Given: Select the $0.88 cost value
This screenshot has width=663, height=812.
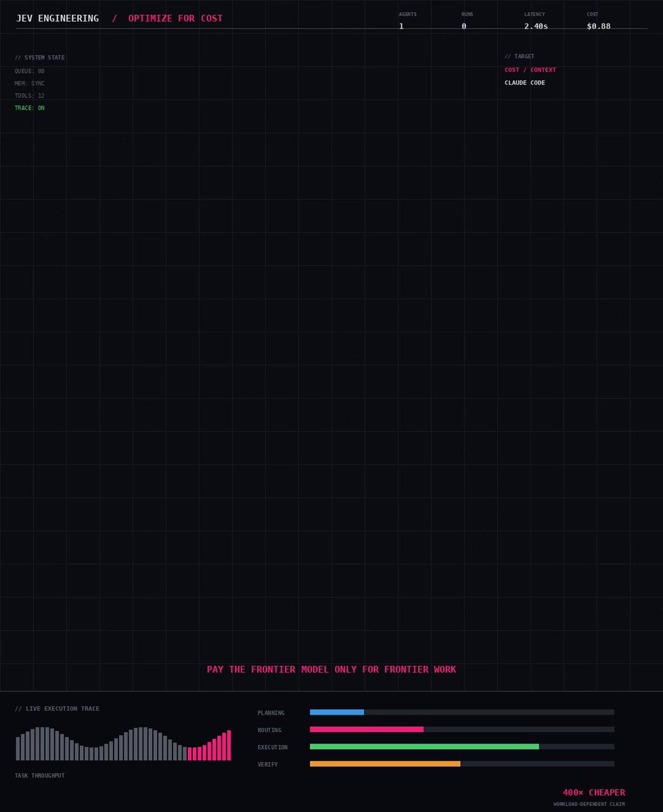Looking at the screenshot, I should pyautogui.click(x=599, y=26).
